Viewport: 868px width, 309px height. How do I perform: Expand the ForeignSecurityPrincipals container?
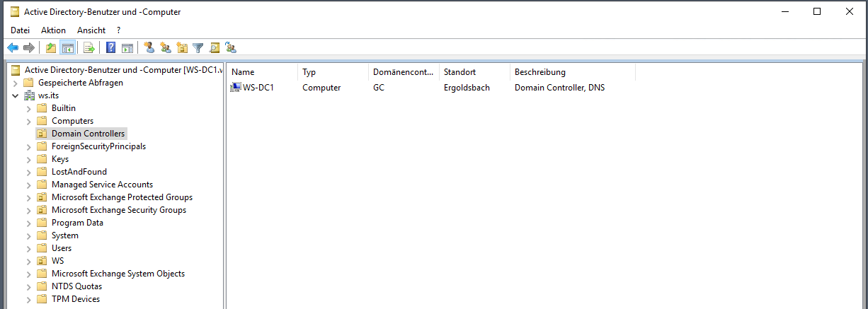coord(28,146)
